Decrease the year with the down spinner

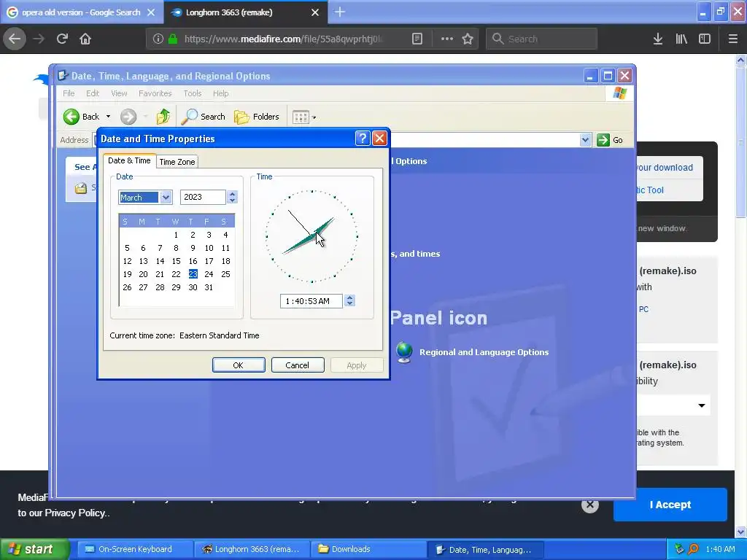coord(232,201)
